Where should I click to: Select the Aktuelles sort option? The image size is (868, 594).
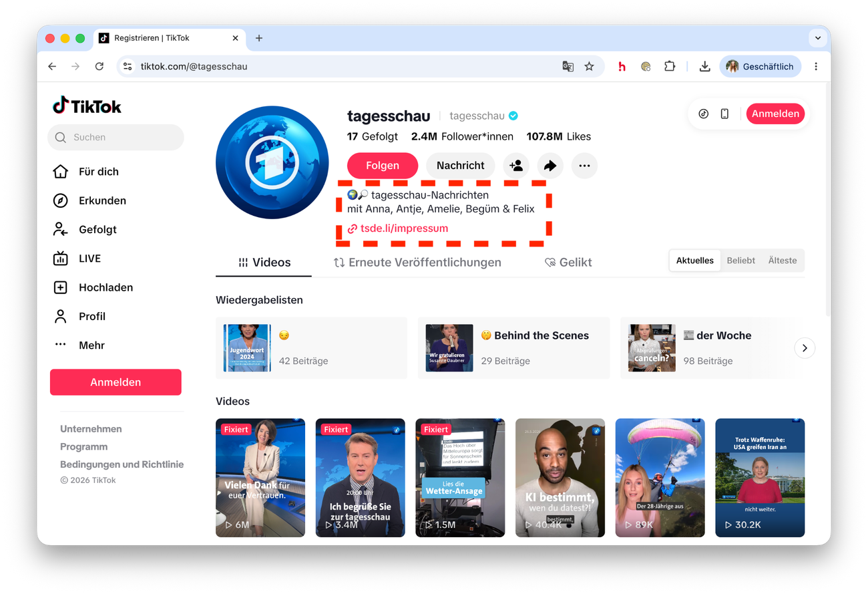click(x=695, y=261)
